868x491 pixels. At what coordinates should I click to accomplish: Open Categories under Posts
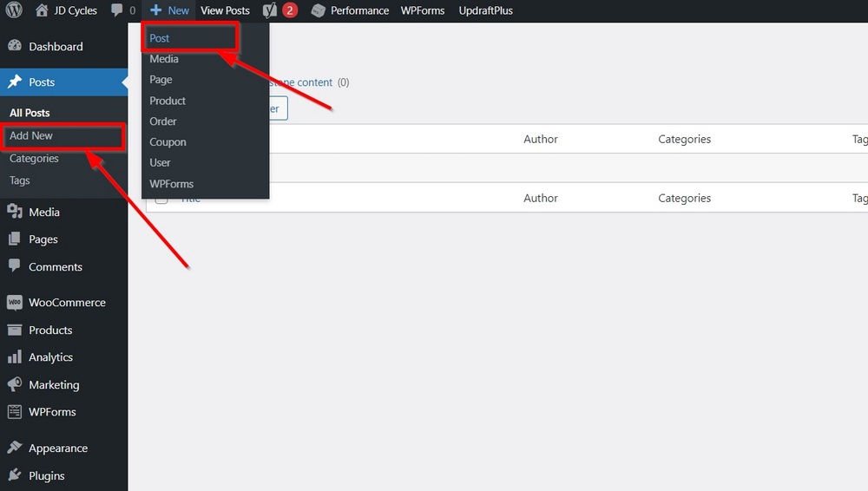tap(34, 158)
